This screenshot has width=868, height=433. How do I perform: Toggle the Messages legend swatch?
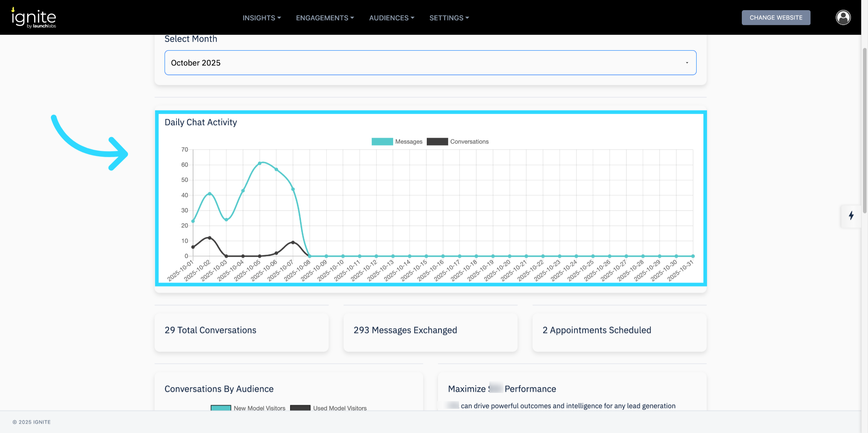(x=382, y=141)
